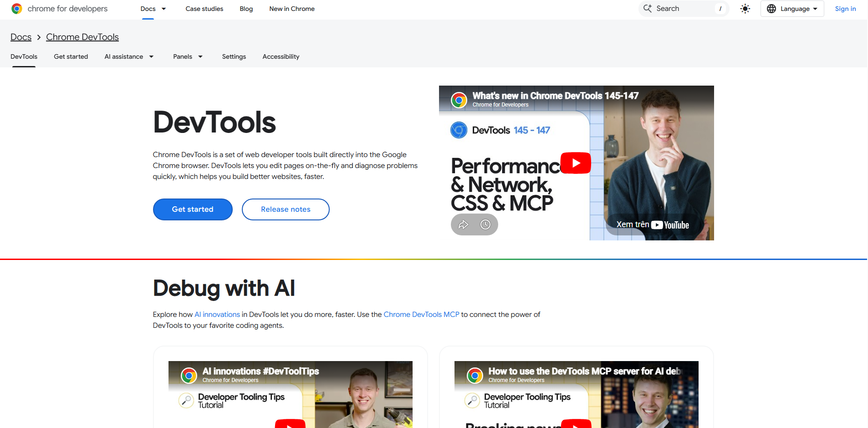Expand the AI assistance dropdown
This screenshot has width=868, height=428.
(x=129, y=56)
